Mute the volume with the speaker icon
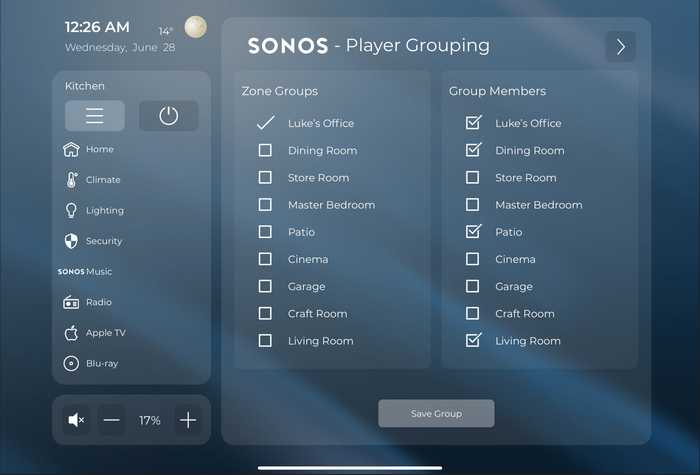The width and height of the screenshot is (700, 475). click(x=76, y=420)
